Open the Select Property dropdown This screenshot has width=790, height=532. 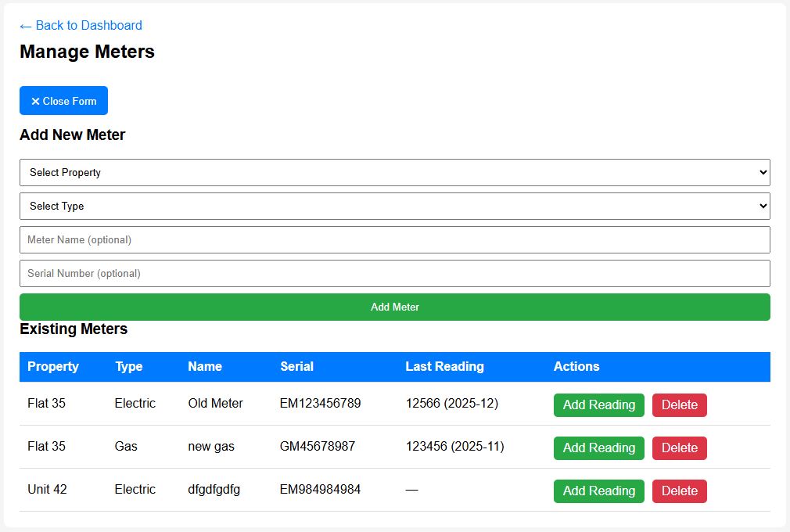[394, 172]
